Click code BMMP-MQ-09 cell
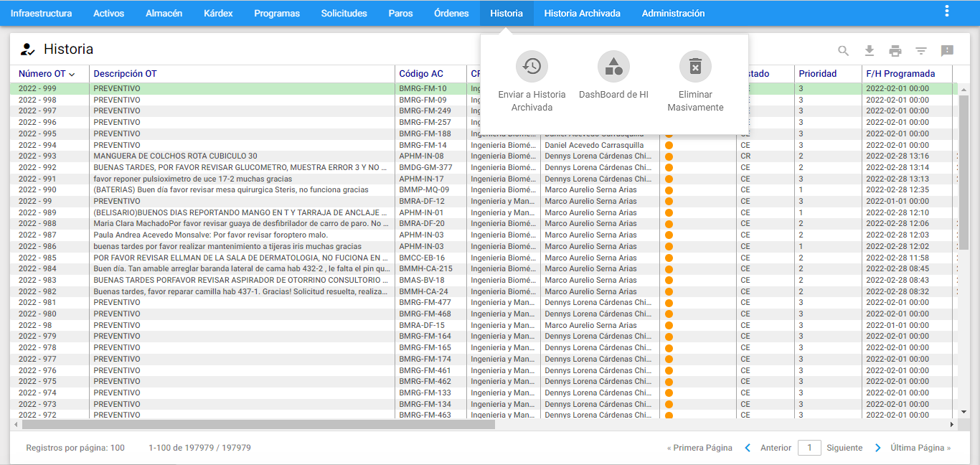The image size is (980, 465). tap(424, 190)
